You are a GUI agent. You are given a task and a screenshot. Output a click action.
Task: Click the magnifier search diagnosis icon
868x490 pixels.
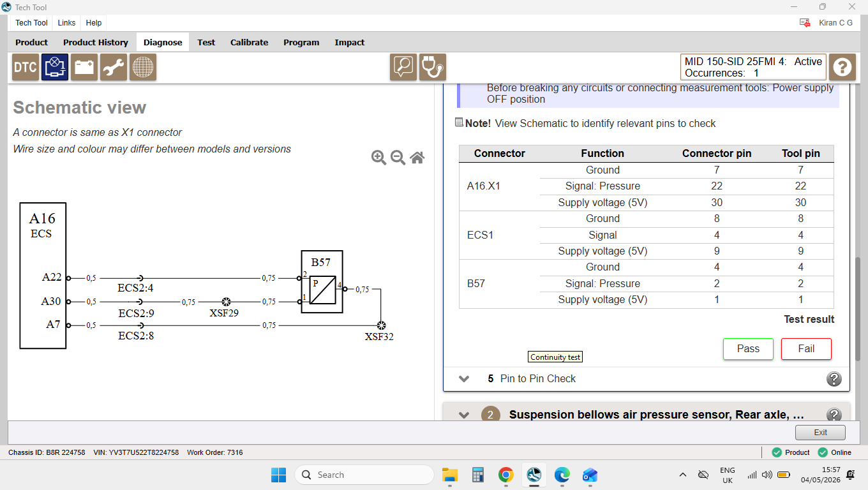[x=403, y=67]
